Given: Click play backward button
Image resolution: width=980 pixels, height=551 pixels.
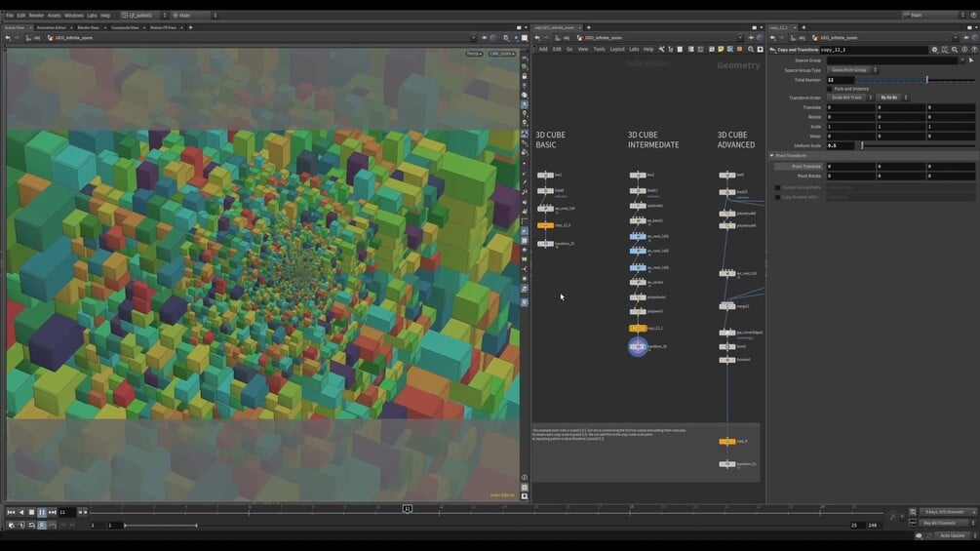Looking at the screenshot, I should (x=21, y=512).
